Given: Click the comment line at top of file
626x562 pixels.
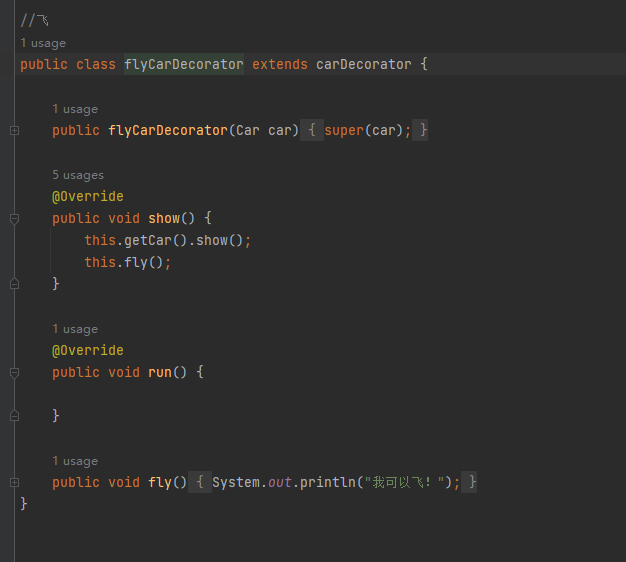Looking at the screenshot, I should 35,20.
